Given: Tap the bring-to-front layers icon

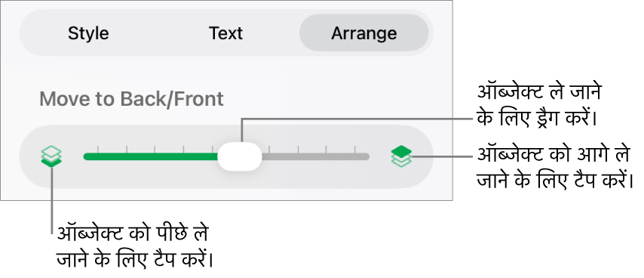Looking at the screenshot, I should pos(401,156).
